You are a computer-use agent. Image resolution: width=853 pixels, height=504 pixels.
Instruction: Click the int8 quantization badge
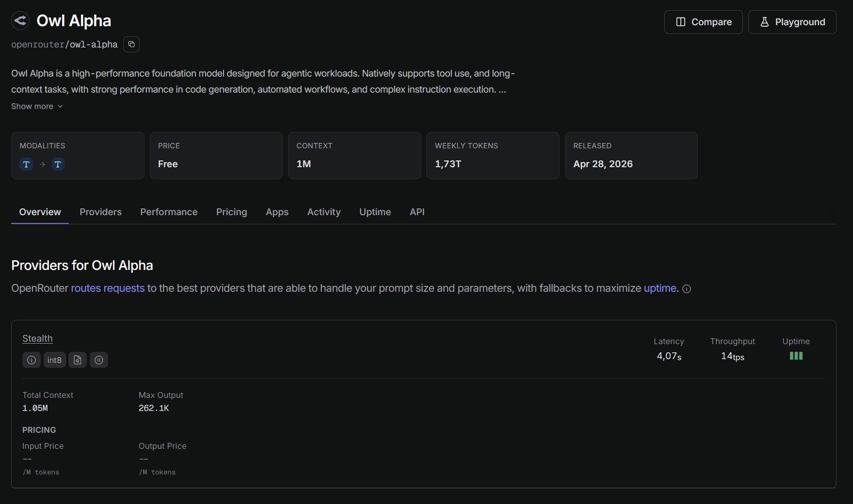(x=54, y=360)
